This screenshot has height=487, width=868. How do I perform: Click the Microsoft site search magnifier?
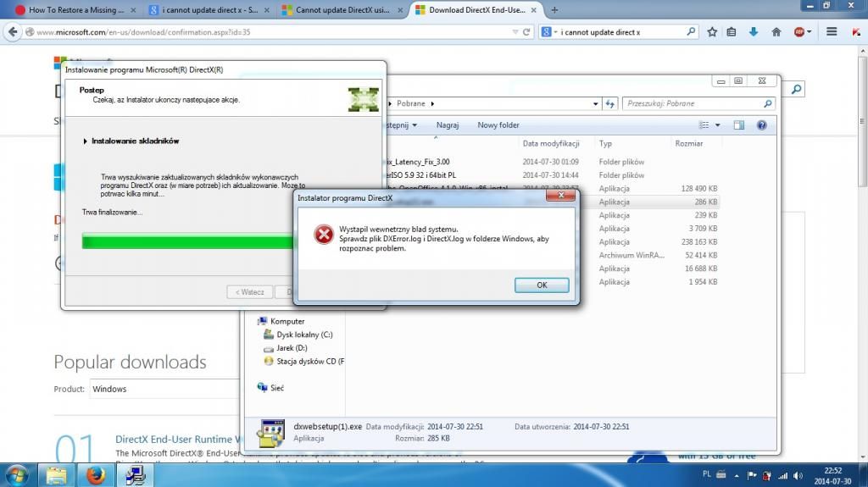796,89
